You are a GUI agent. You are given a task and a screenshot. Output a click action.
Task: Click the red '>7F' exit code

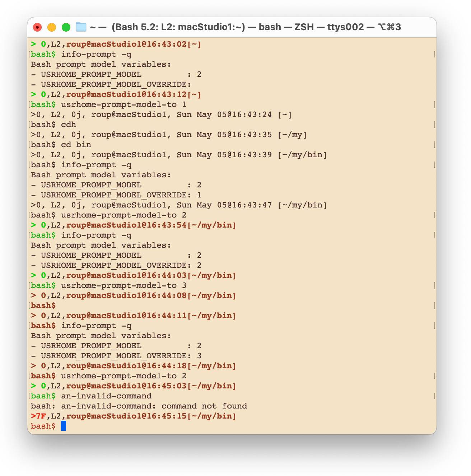[38, 416]
